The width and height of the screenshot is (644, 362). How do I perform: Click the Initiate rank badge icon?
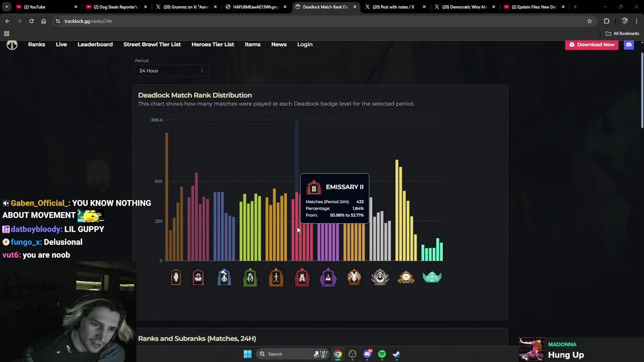(x=176, y=277)
